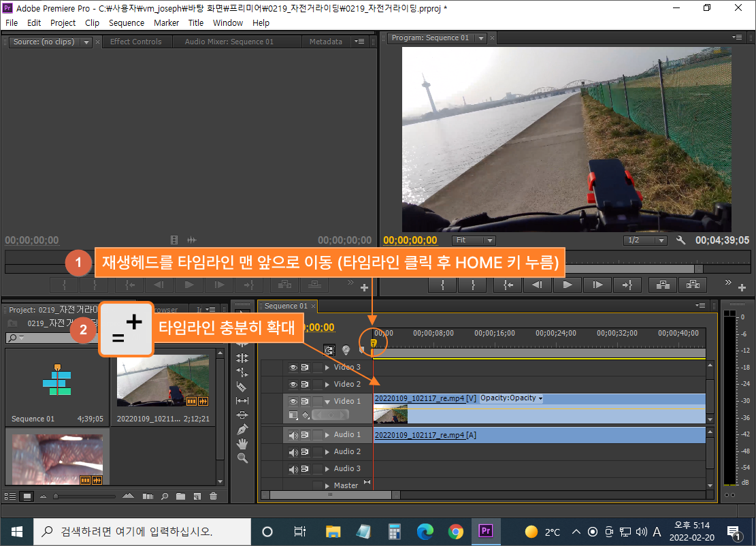Open Program monitor button editor plus
Viewport: 756px width, 546px height.
click(x=742, y=287)
